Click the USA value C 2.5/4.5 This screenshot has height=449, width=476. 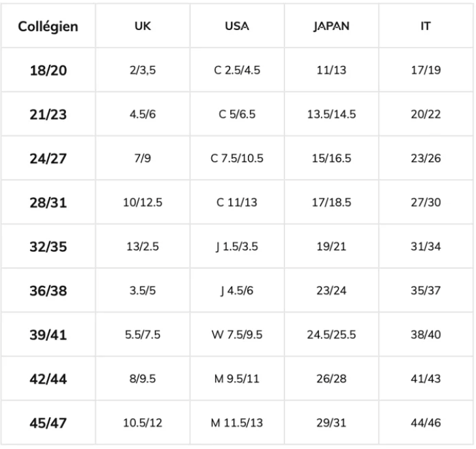pos(237,70)
